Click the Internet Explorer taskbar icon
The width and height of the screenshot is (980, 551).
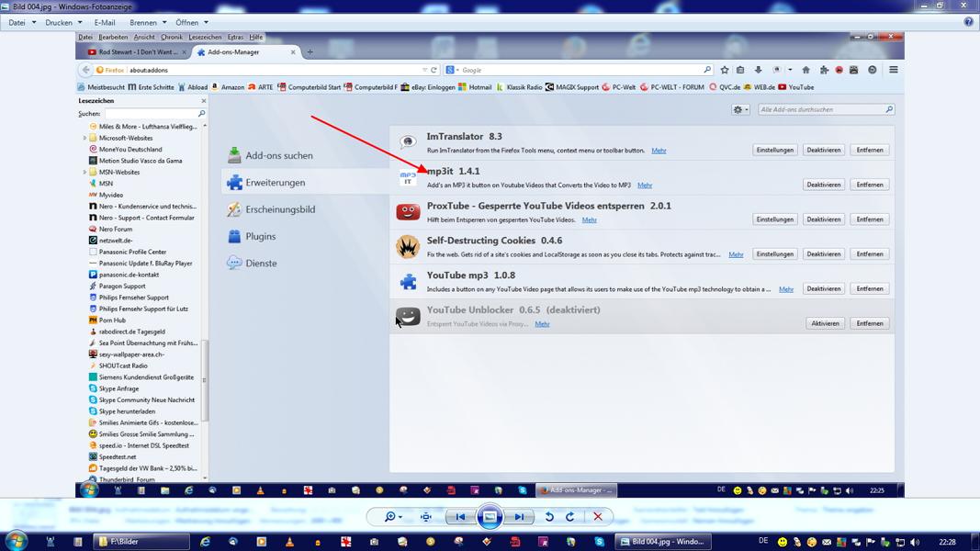coord(205,542)
